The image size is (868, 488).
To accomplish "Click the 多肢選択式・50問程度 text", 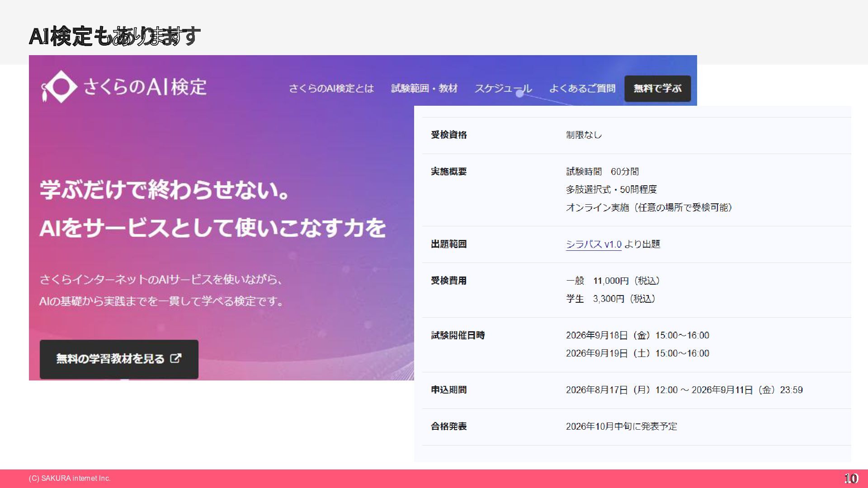I will click(x=611, y=190).
